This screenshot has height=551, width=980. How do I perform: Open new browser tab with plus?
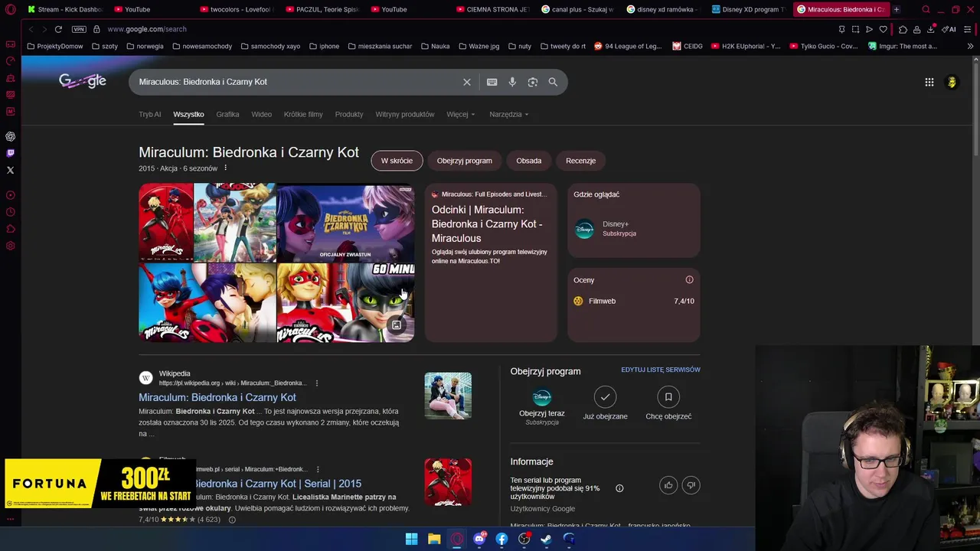pyautogui.click(x=896, y=9)
